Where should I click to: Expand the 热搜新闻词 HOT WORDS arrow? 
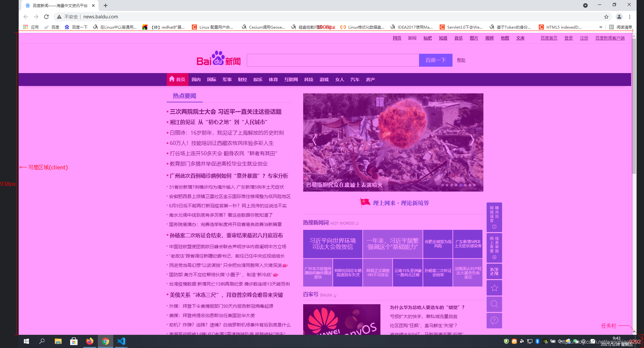pos(357,223)
